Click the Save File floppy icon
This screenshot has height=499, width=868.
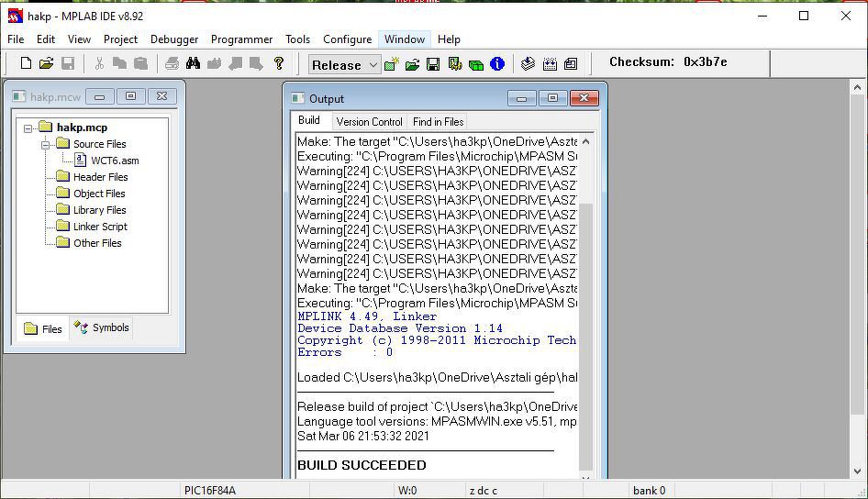[68, 63]
